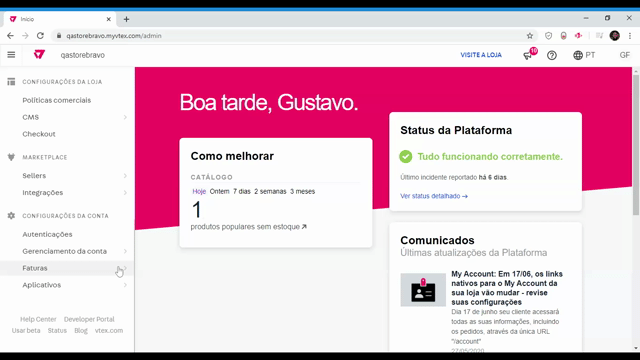
Task: Open Checkout settings
Action: tap(39, 134)
